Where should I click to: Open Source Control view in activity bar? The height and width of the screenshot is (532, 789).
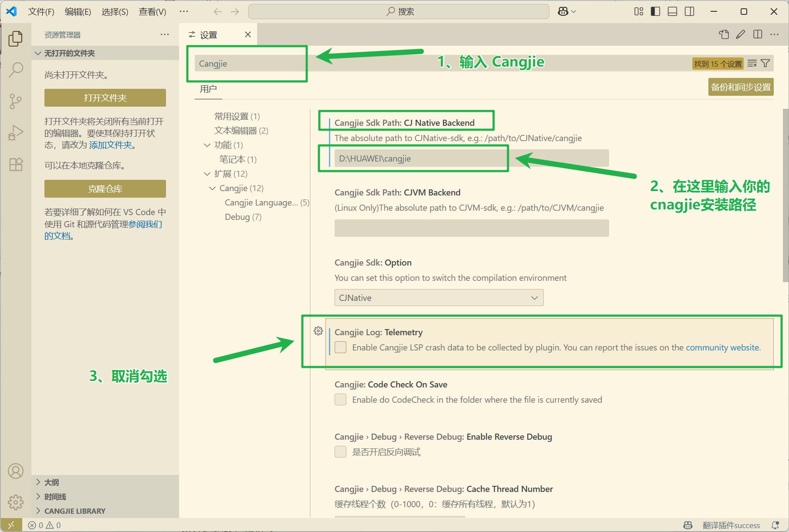[16, 101]
